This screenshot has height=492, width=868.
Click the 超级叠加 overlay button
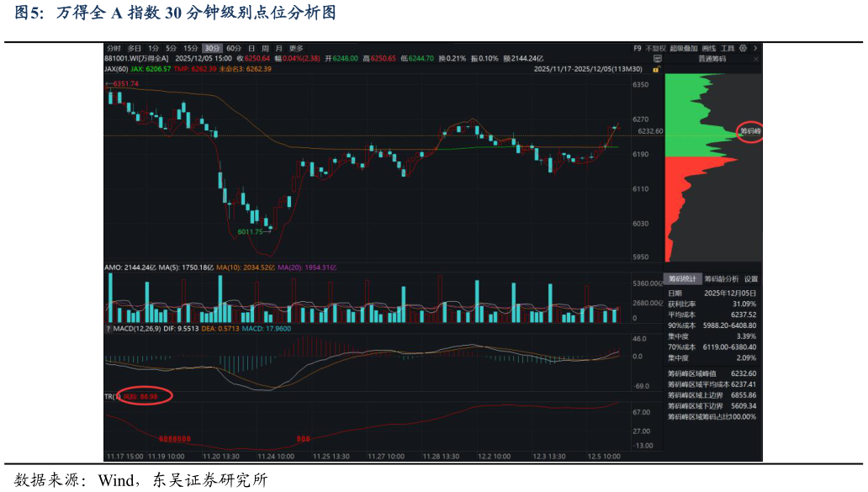pyautogui.click(x=684, y=48)
